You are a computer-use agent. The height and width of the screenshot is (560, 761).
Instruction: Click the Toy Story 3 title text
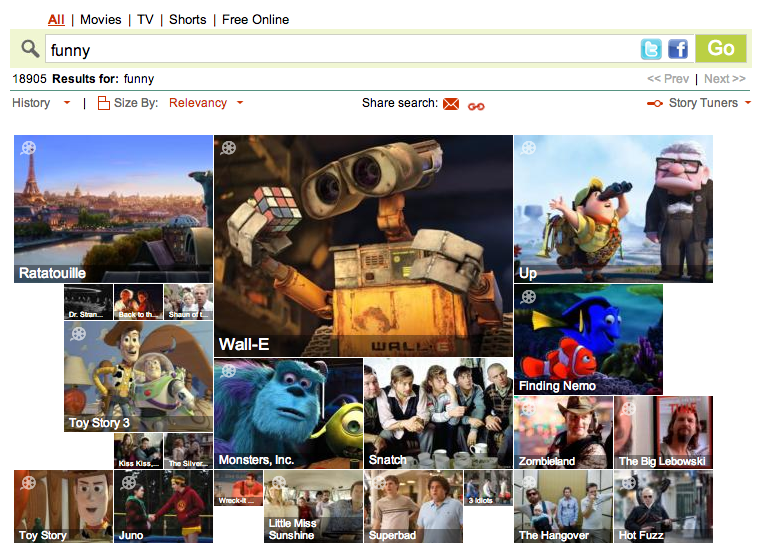tap(99, 423)
